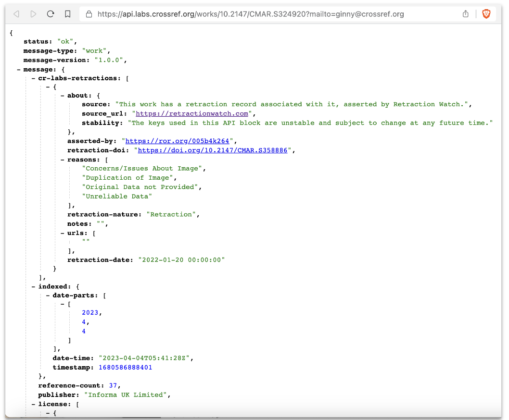Collapse the about object
The height and width of the screenshot is (420, 509).
point(62,95)
